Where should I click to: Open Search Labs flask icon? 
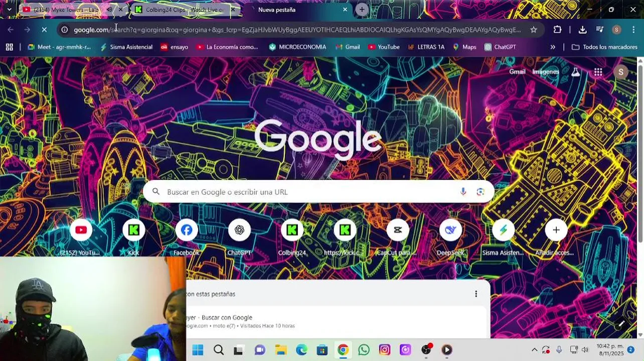pyautogui.click(x=575, y=72)
